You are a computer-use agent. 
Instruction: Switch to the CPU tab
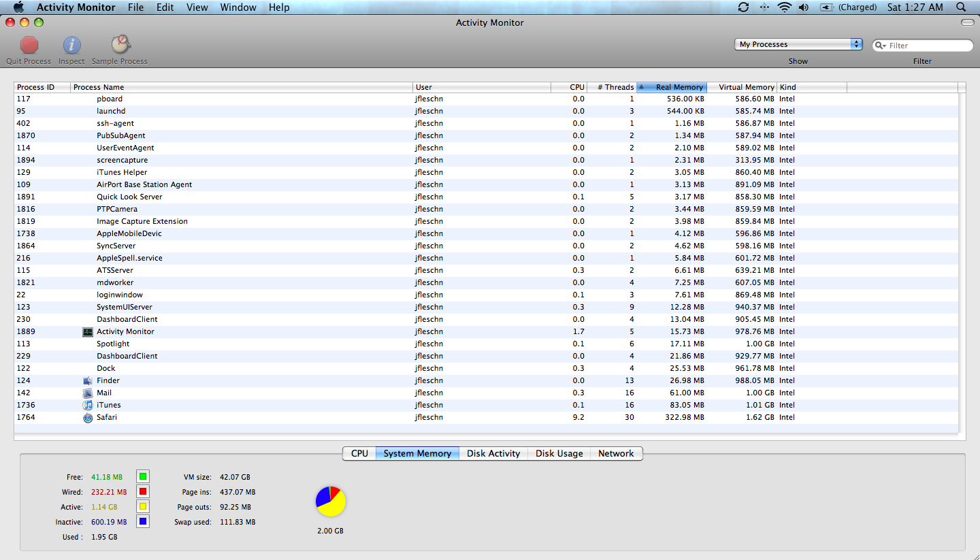(359, 453)
